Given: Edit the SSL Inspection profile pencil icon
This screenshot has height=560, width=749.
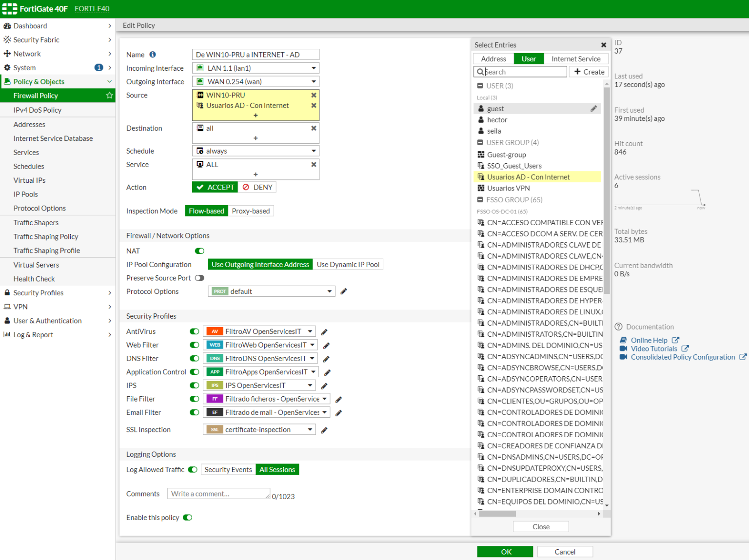Looking at the screenshot, I should [x=324, y=430].
